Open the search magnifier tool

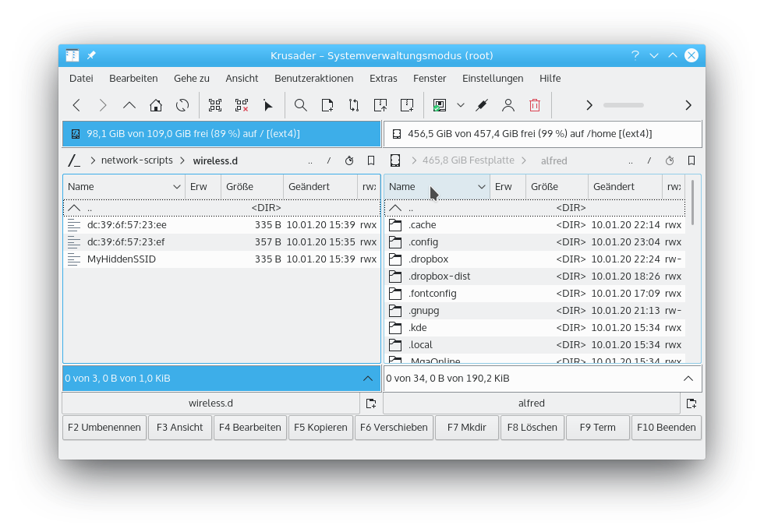300,105
